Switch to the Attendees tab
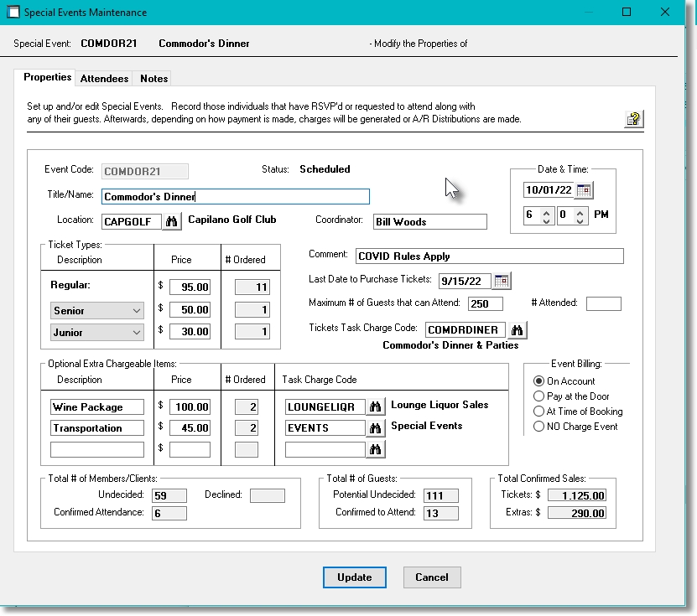 104,79
